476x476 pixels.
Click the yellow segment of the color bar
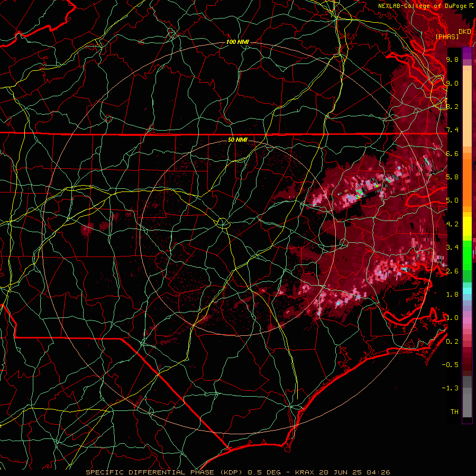(467, 226)
